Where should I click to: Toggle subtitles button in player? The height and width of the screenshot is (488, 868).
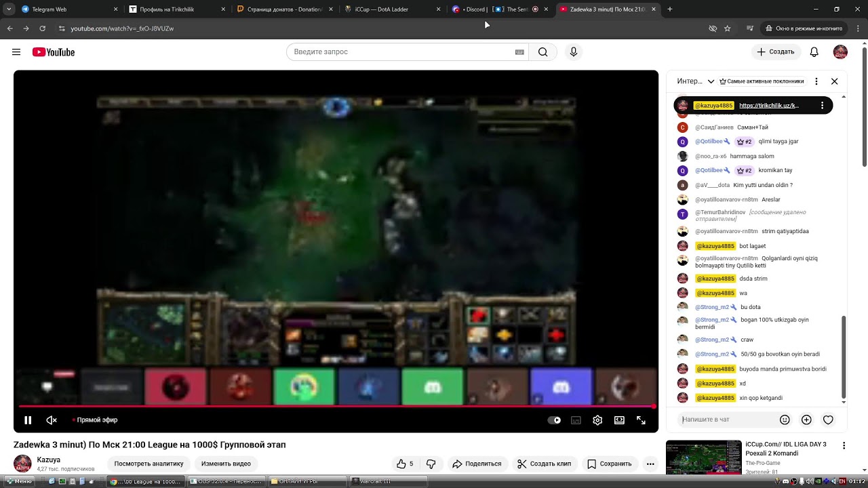(576, 420)
